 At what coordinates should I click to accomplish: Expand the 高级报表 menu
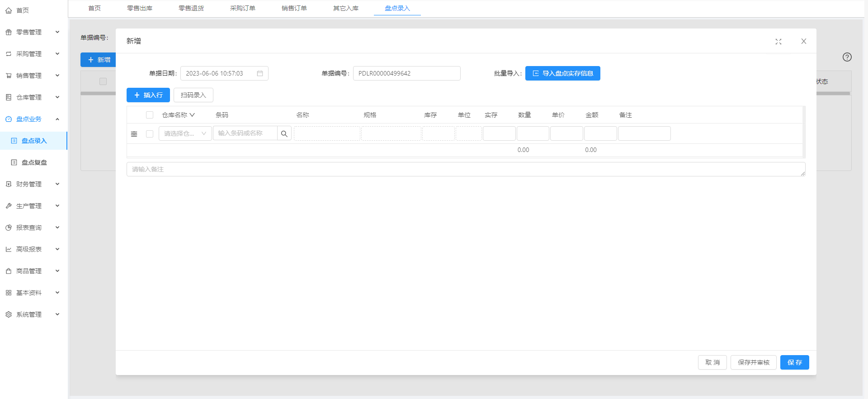click(x=57, y=249)
